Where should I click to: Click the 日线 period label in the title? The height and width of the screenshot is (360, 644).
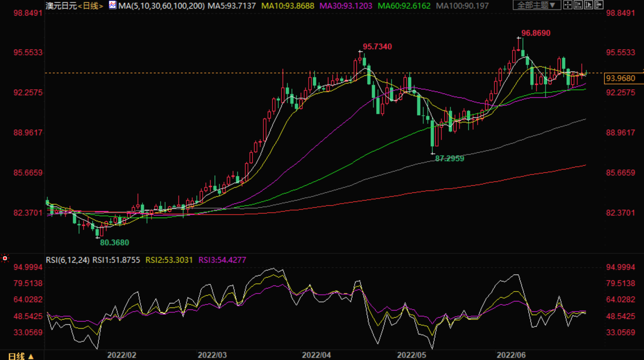(91, 6)
